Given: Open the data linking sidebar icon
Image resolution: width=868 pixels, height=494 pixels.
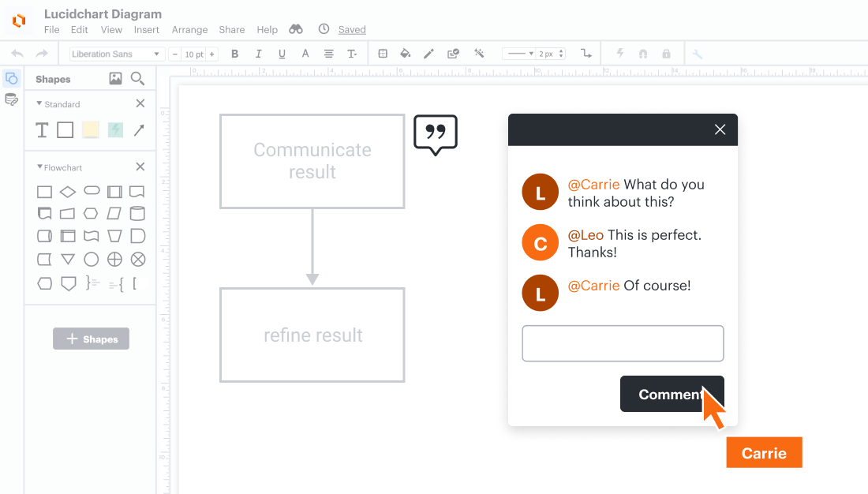Looking at the screenshot, I should [11, 99].
